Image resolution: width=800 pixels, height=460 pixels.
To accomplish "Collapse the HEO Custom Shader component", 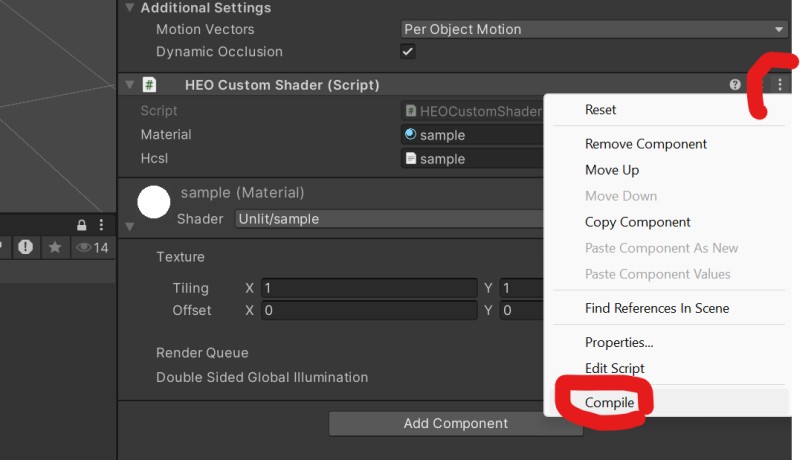I will coord(129,85).
